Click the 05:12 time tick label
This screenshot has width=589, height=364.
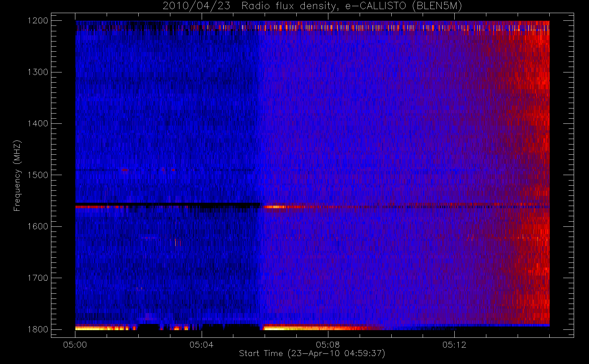454,345
